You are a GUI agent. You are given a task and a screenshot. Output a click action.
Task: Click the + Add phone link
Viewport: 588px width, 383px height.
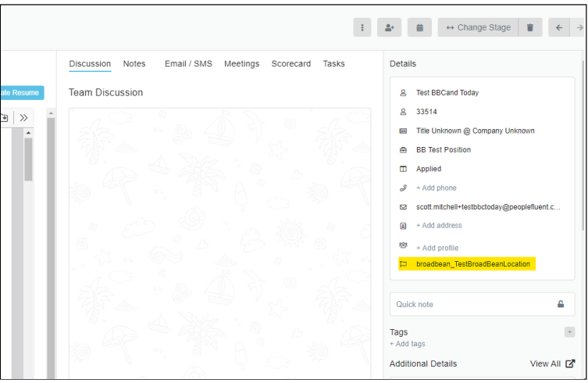437,188
